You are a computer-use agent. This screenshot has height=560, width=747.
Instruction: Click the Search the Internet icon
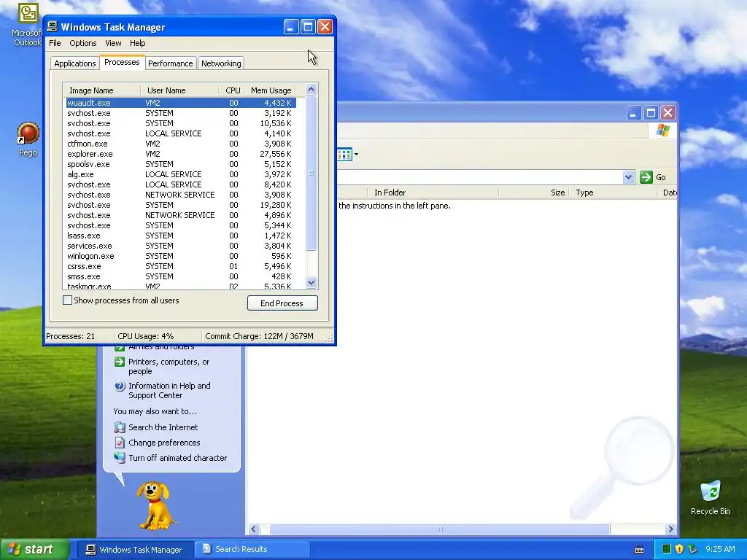(120, 427)
